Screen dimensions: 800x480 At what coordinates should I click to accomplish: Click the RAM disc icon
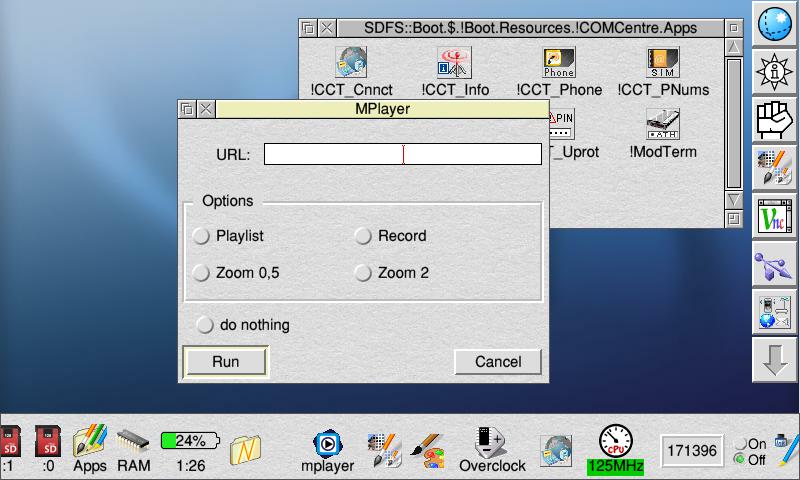pyautogui.click(x=133, y=441)
